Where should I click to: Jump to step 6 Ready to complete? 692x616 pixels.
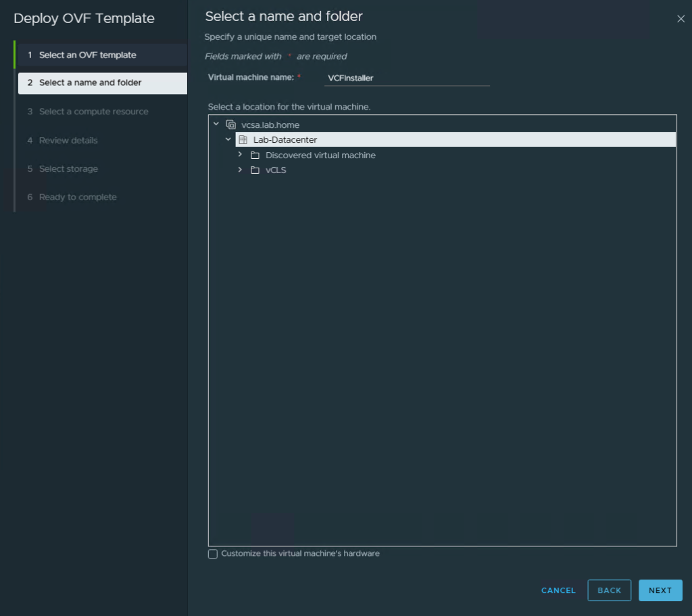click(78, 197)
